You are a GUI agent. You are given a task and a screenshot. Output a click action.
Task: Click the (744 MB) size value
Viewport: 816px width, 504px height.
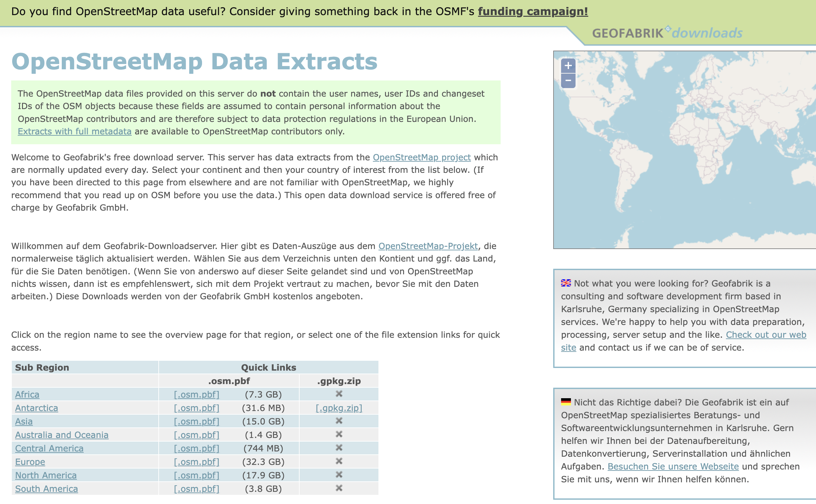263,448
